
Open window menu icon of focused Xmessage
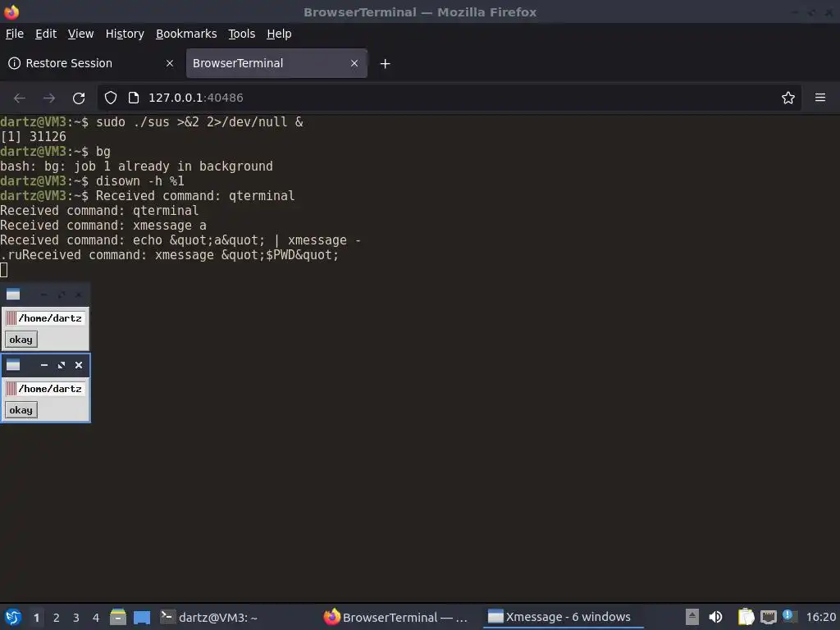tap(13, 365)
